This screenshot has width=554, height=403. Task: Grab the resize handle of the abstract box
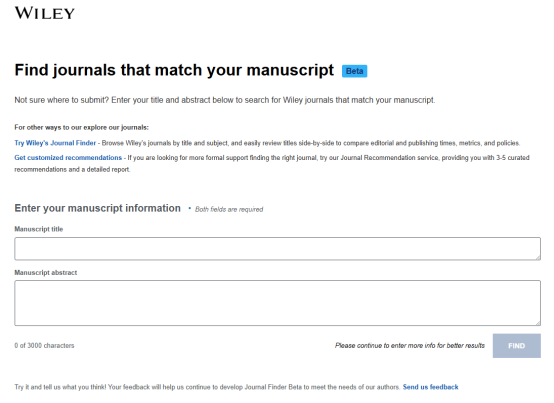(x=538, y=323)
